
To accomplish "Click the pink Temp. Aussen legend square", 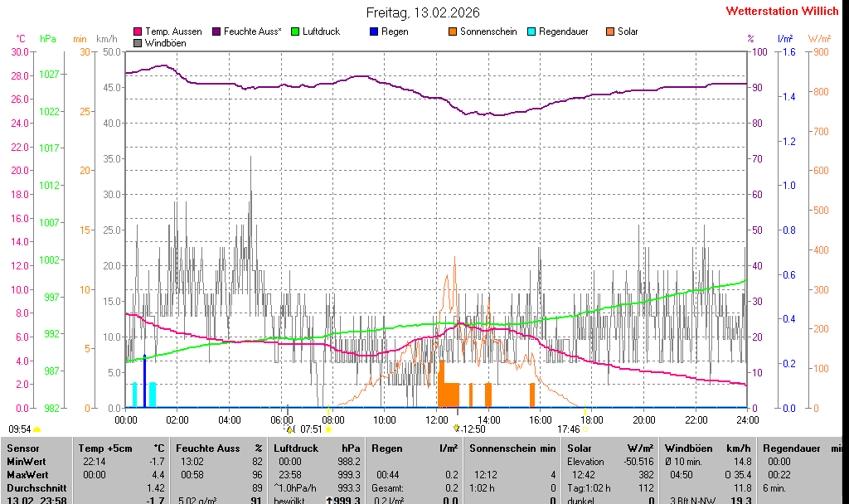I will coord(138,31).
